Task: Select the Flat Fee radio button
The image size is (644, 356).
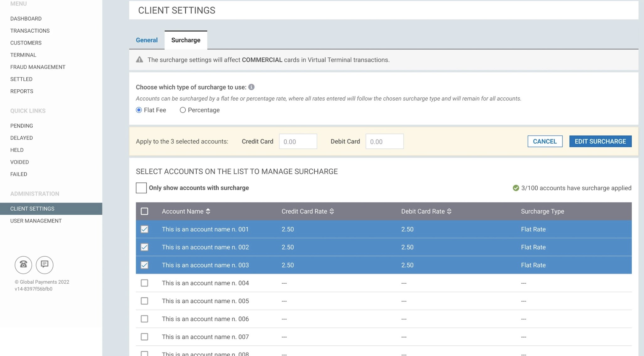Action: pos(139,110)
